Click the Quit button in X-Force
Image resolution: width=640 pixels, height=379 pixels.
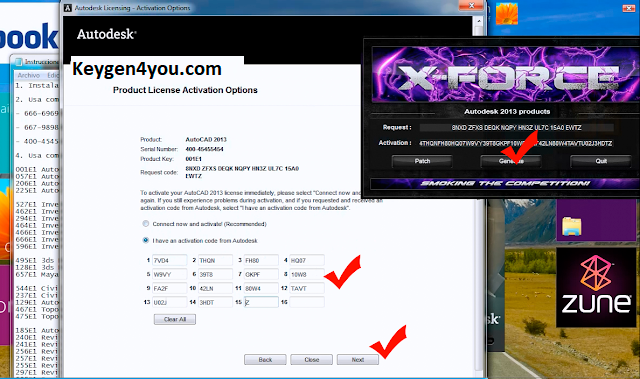(601, 161)
